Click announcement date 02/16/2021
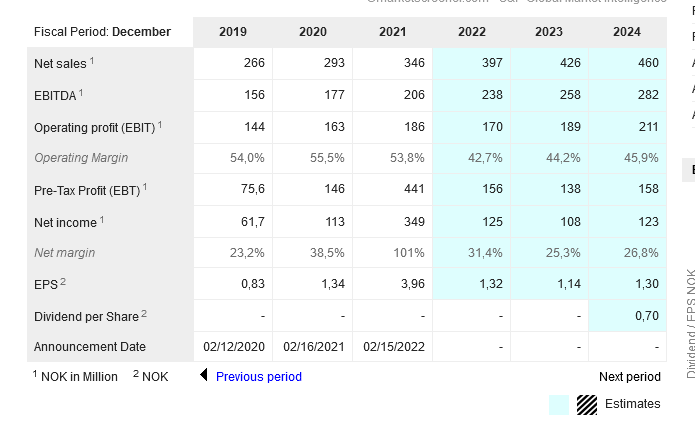 coord(314,347)
